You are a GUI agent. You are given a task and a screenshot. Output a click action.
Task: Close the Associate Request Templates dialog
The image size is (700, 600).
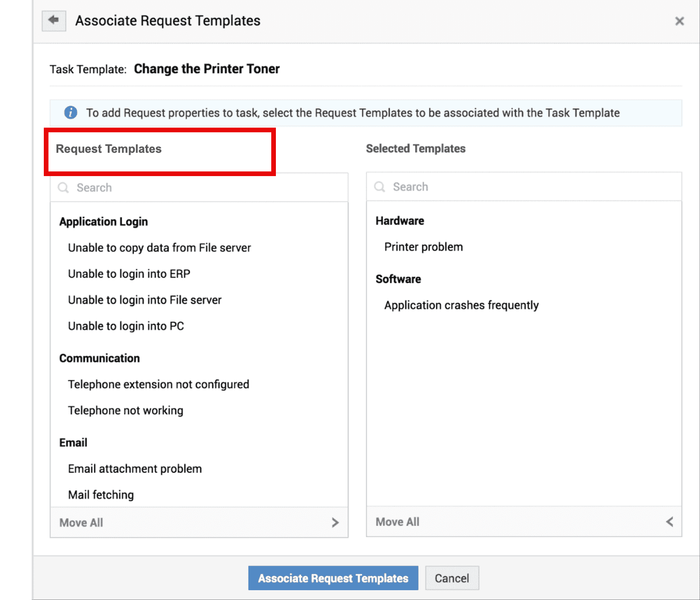[679, 21]
